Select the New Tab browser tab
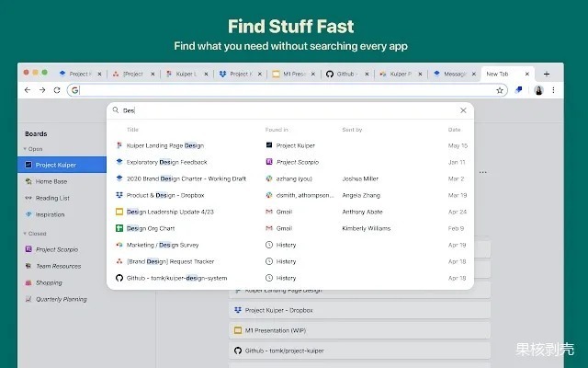This screenshot has width=588, height=368. [508, 74]
